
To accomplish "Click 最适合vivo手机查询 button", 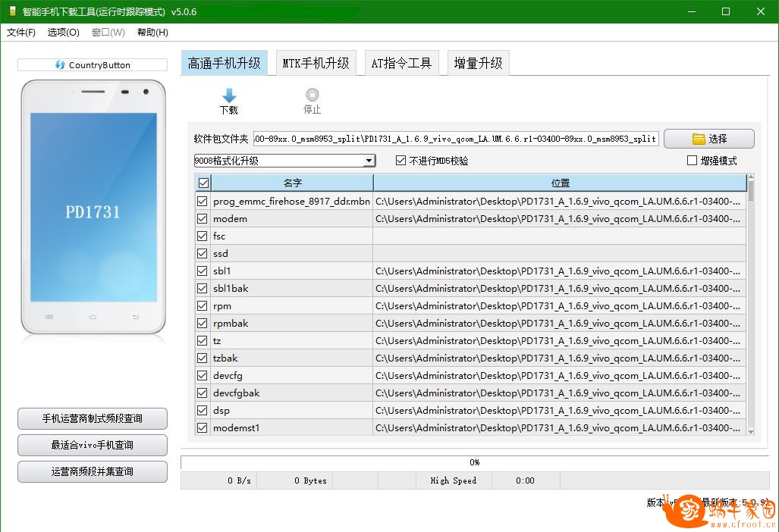I will (93, 445).
